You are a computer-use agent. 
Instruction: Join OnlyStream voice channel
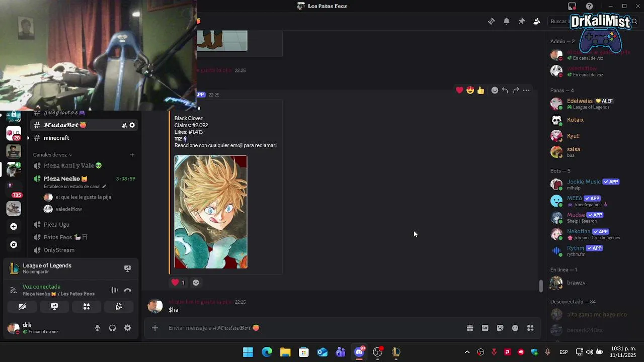84,250
